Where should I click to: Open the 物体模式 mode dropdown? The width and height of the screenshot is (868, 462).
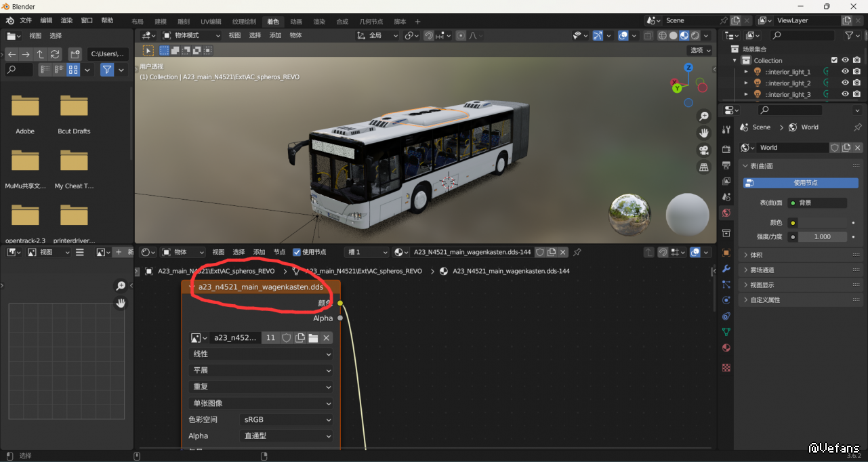pos(192,35)
